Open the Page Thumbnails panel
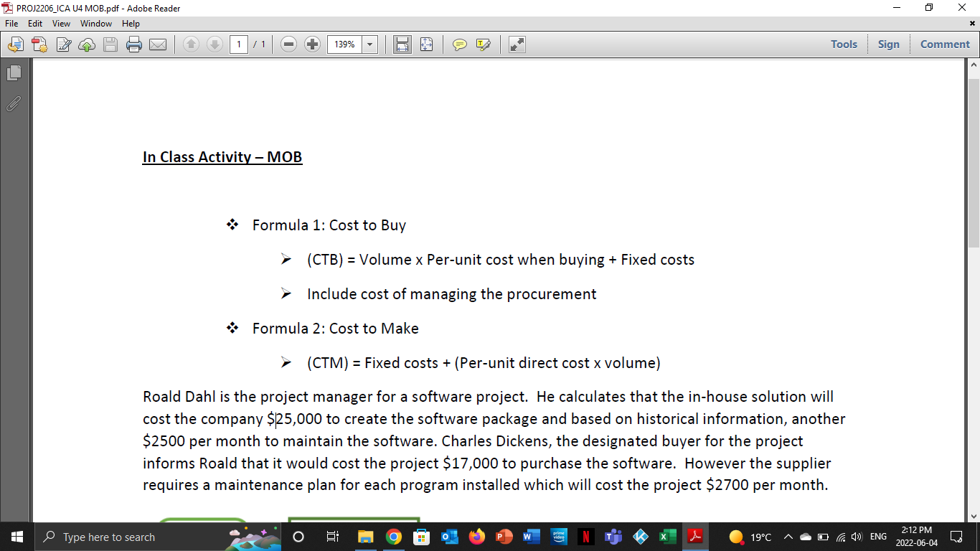This screenshot has height=551, width=980. pyautogui.click(x=13, y=72)
